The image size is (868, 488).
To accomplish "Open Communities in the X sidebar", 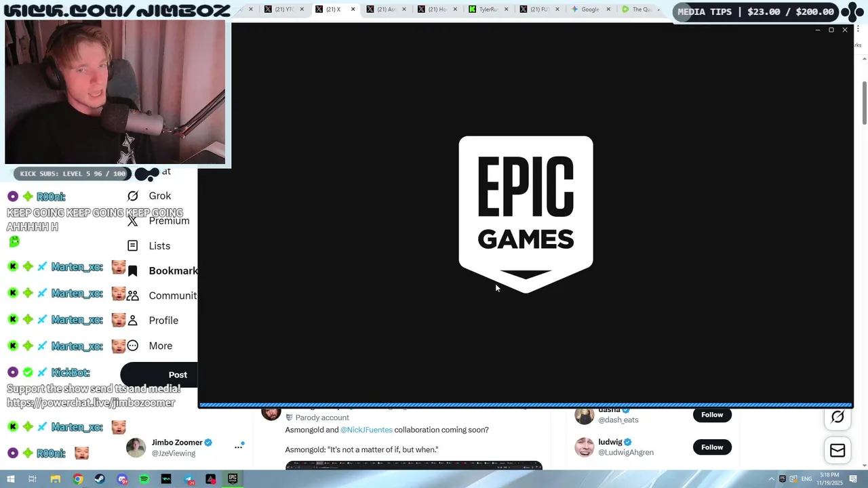I will point(162,296).
